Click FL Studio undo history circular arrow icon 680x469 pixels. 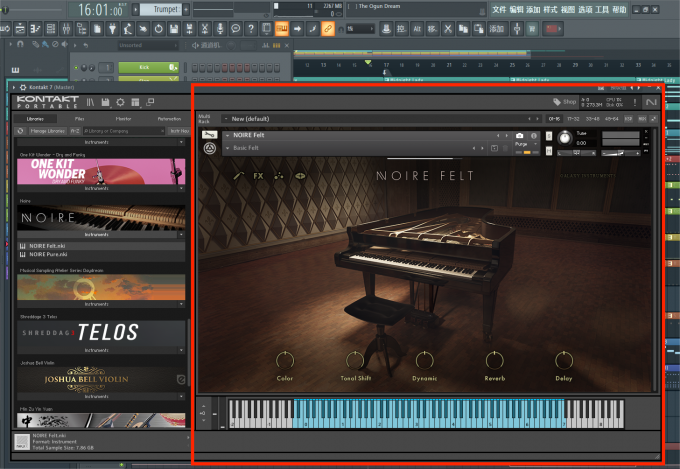click(158, 29)
